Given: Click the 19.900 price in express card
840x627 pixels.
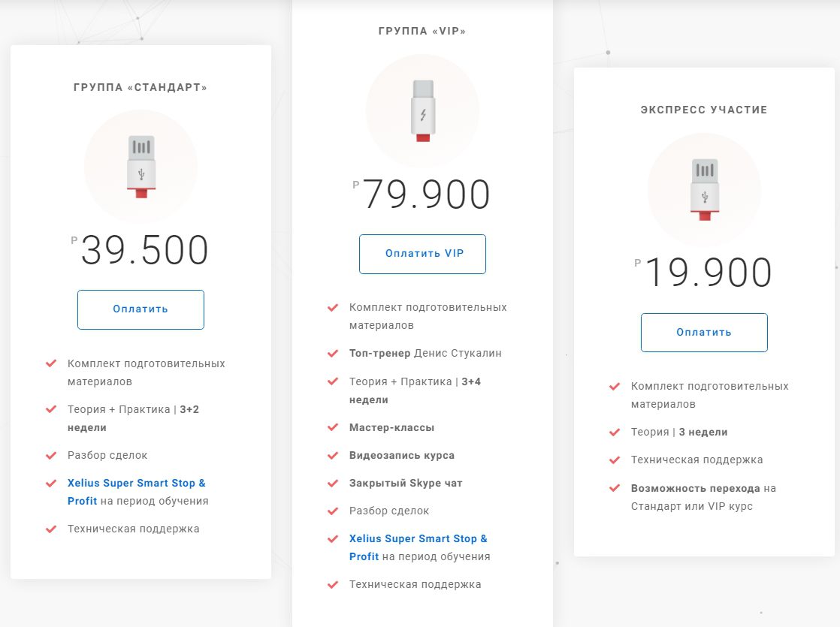Looking at the screenshot, I should tap(708, 273).
